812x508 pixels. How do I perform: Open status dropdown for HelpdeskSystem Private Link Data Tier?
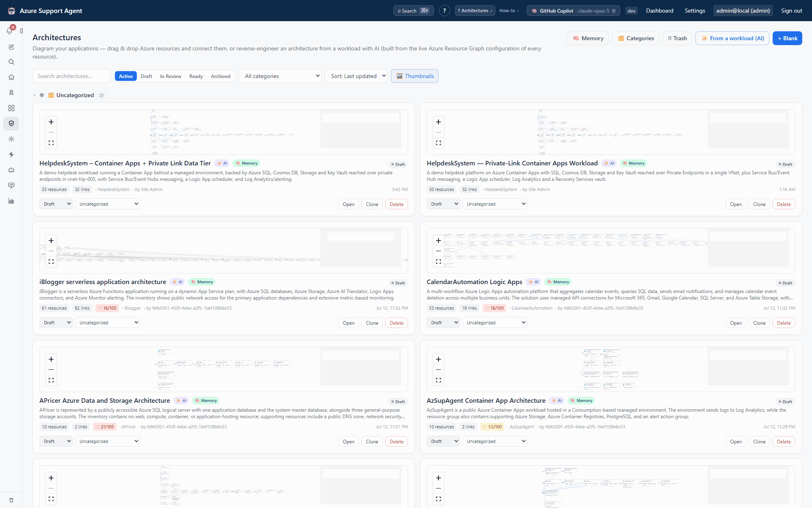(56, 204)
